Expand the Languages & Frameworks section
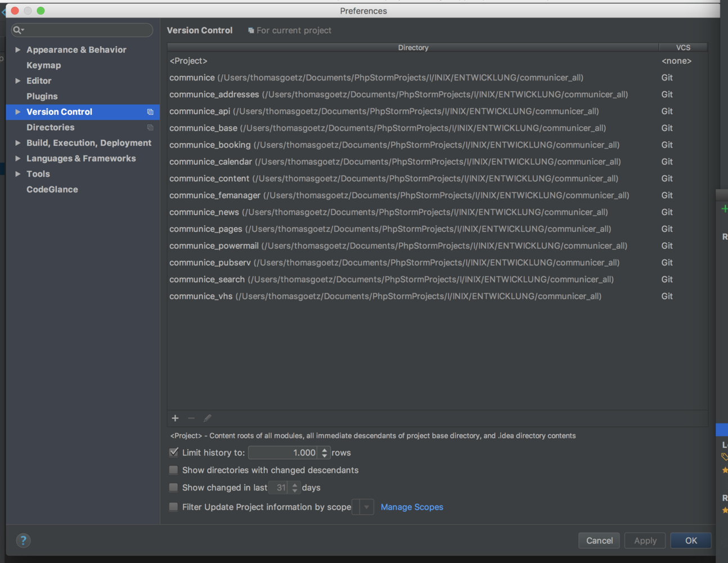Screen dimensions: 728x563 [18, 159]
